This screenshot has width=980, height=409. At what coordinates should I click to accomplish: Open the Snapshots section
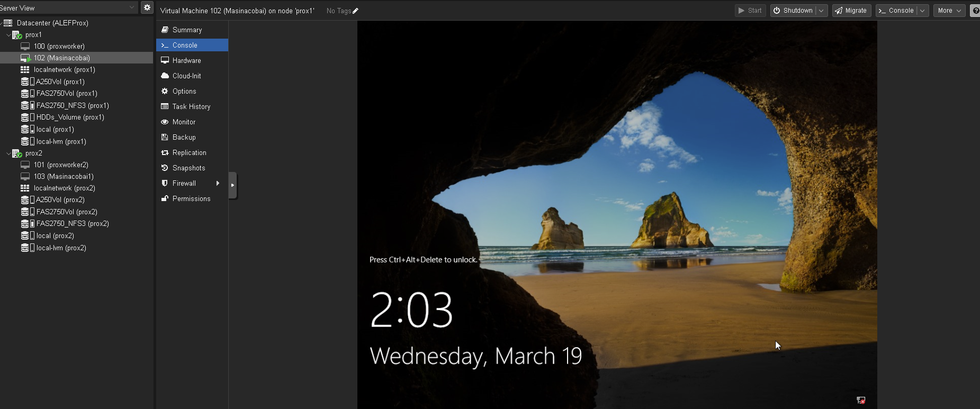click(x=192, y=168)
